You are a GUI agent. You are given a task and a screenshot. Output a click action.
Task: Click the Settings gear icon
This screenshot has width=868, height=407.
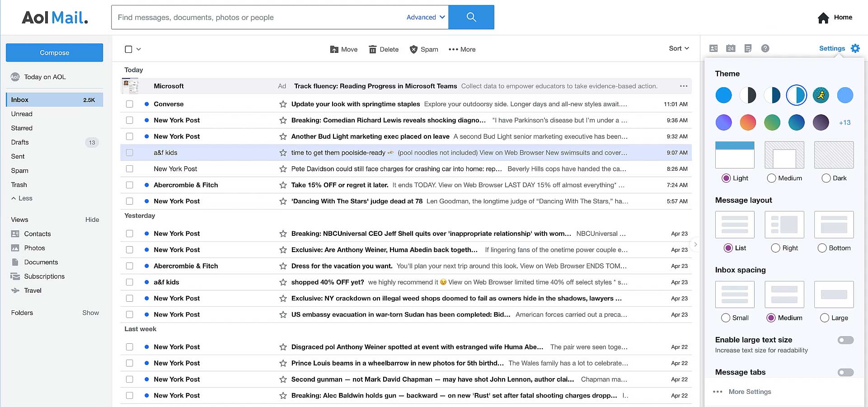tap(855, 48)
